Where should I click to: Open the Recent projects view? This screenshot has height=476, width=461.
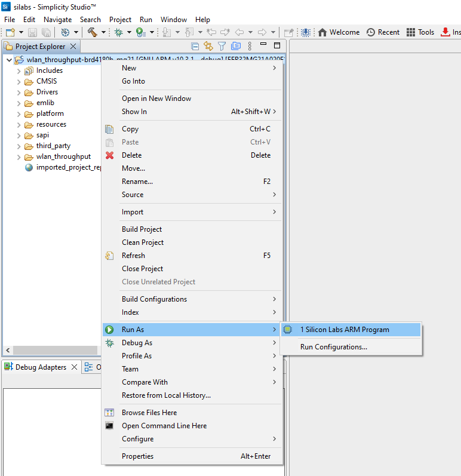click(383, 32)
